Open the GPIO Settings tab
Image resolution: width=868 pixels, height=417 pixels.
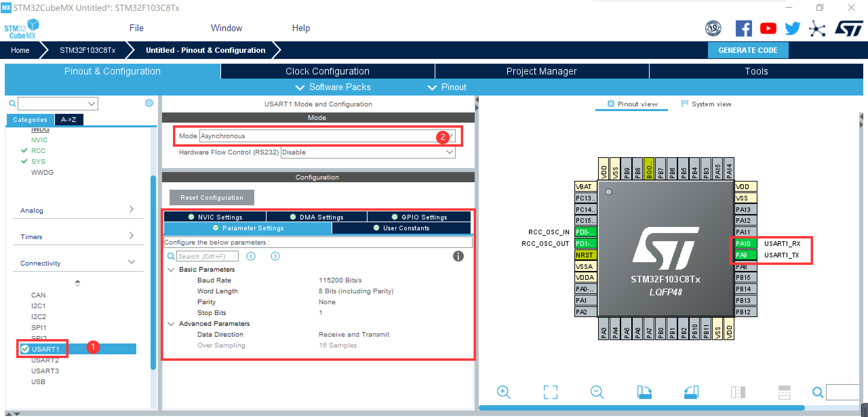(x=419, y=217)
